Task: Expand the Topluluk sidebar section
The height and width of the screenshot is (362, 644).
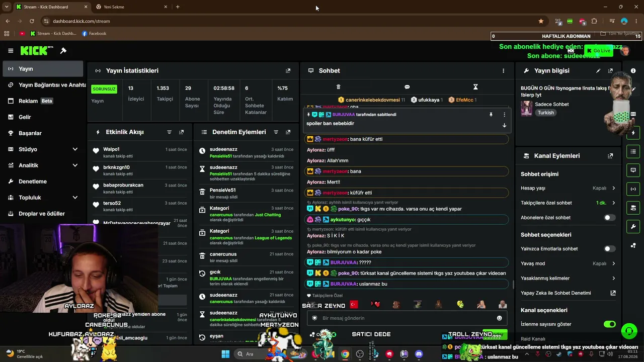Action: pyautogui.click(x=75, y=198)
